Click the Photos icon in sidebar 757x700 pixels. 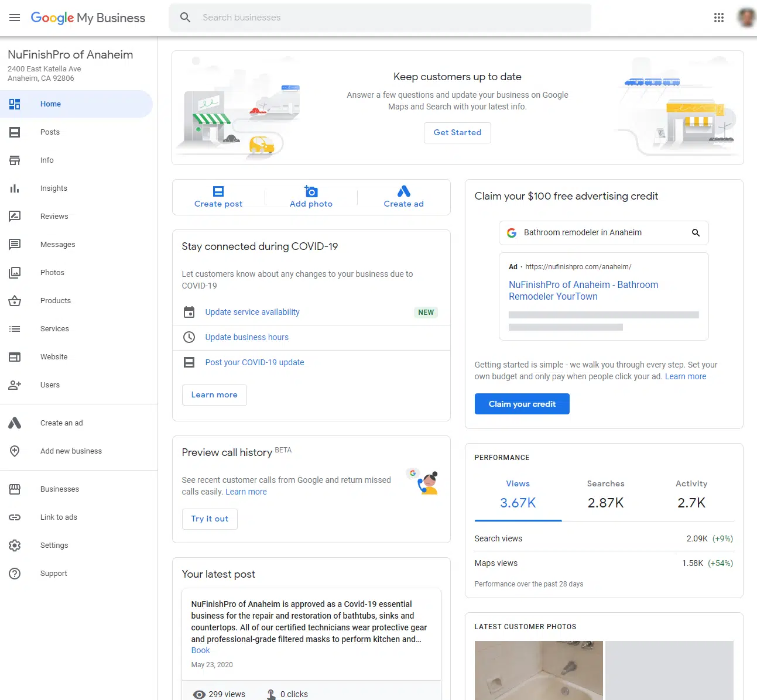[x=15, y=273]
